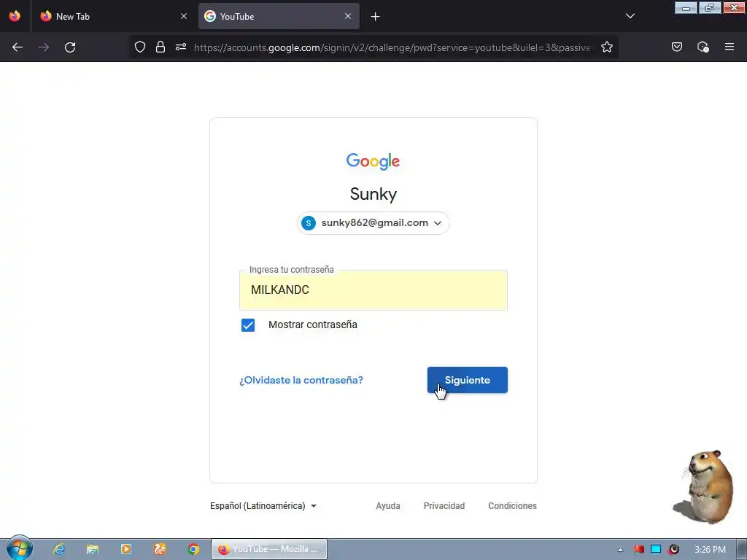
Task: Click the hamster desktop mascot
Action: click(705, 486)
